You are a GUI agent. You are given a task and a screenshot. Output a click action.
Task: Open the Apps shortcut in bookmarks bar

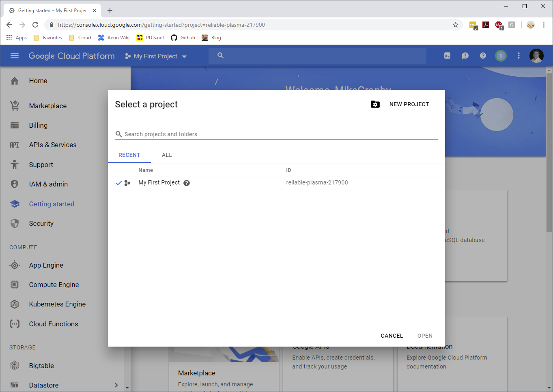click(17, 38)
